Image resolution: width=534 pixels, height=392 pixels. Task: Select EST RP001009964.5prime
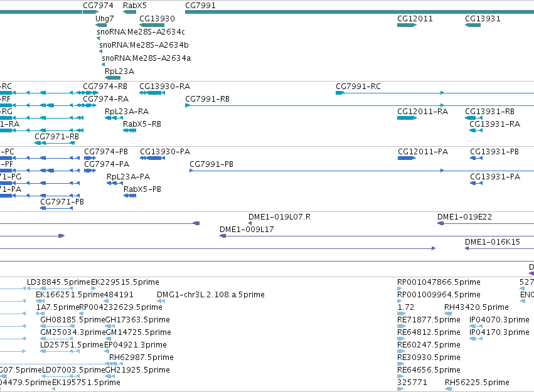(x=439, y=295)
